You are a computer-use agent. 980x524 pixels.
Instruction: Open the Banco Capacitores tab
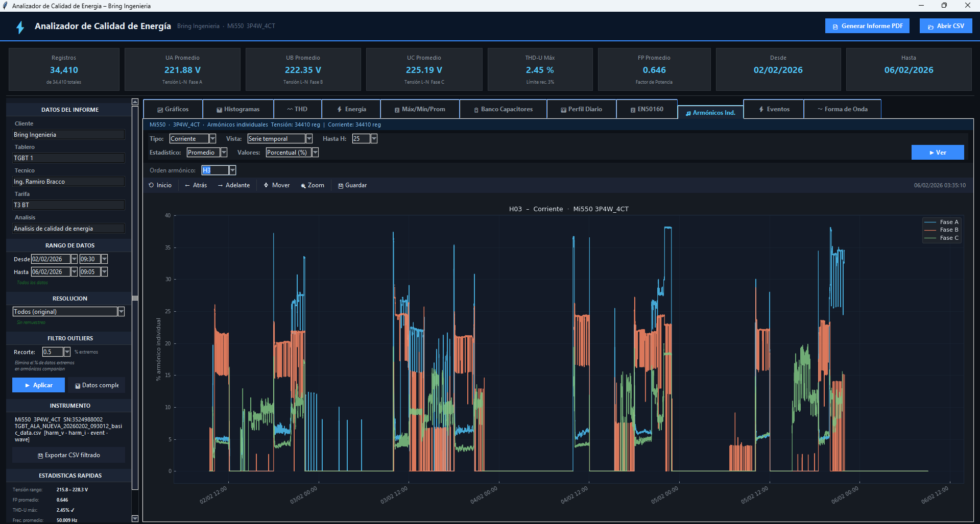coord(503,109)
